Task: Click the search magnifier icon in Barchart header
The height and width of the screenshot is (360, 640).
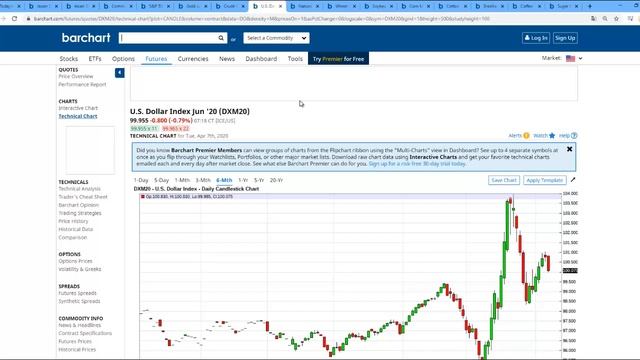Action: (221, 38)
